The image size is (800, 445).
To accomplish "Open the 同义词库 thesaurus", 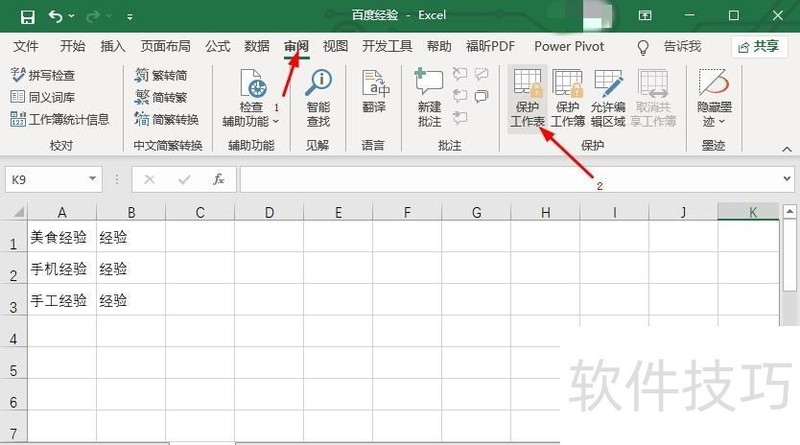I will pos(43,97).
